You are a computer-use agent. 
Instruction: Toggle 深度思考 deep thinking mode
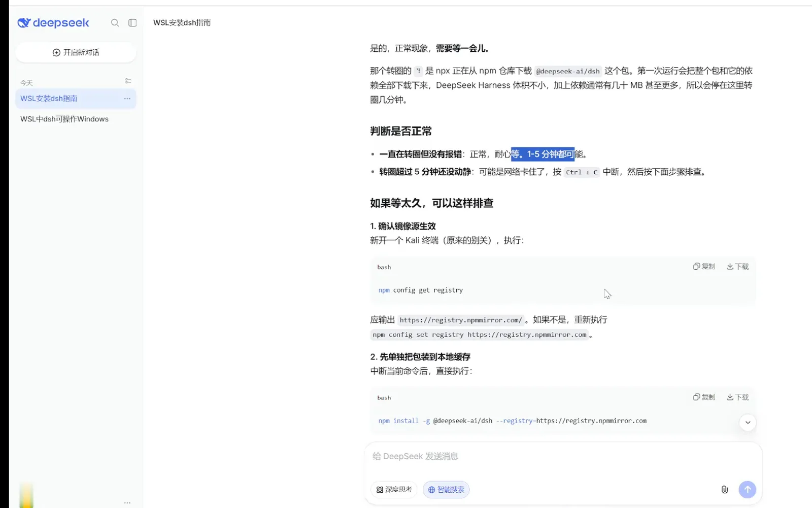pos(394,490)
